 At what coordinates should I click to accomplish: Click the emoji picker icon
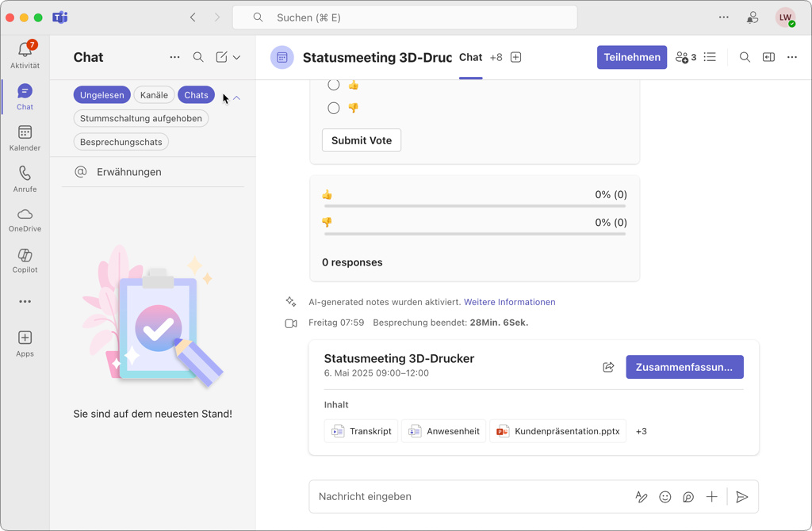pyautogui.click(x=665, y=497)
